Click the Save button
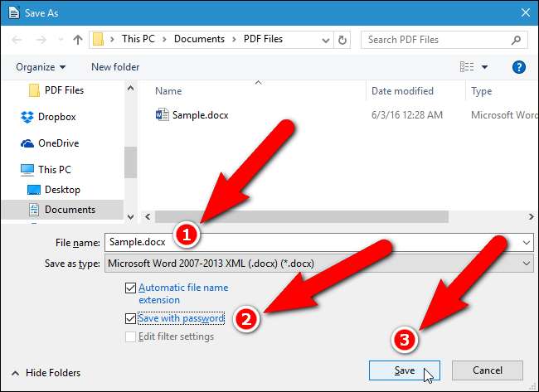The image size is (539, 392). [x=405, y=370]
